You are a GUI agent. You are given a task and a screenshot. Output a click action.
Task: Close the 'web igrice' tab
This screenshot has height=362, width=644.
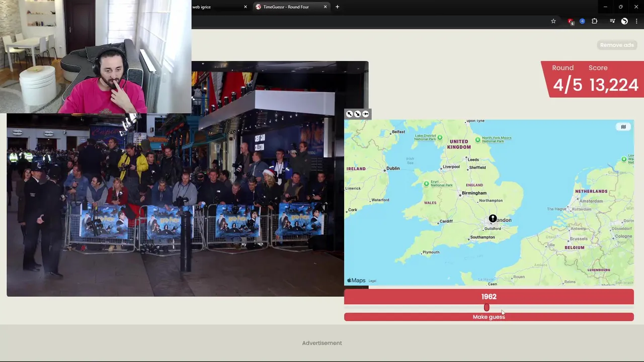click(246, 7)
